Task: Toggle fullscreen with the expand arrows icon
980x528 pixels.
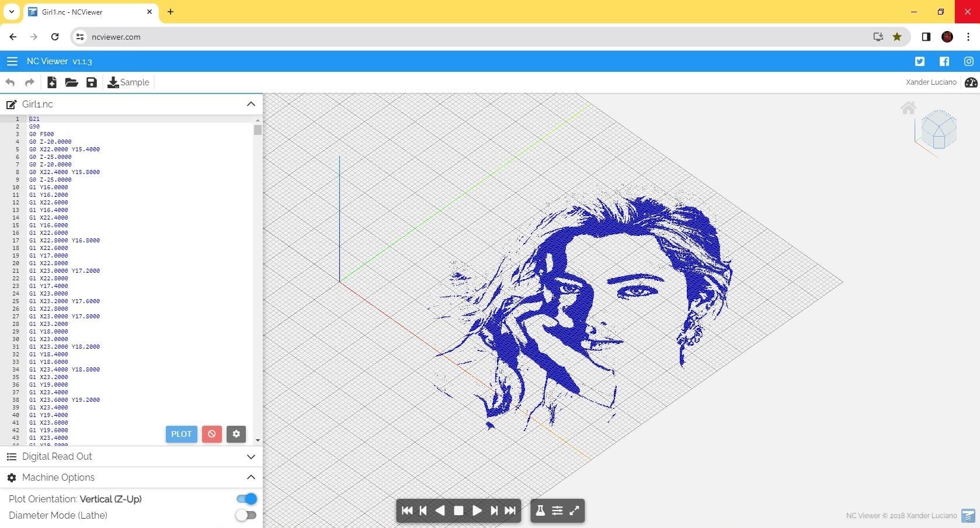Action: pyautogui.click(x=574, y=510)
